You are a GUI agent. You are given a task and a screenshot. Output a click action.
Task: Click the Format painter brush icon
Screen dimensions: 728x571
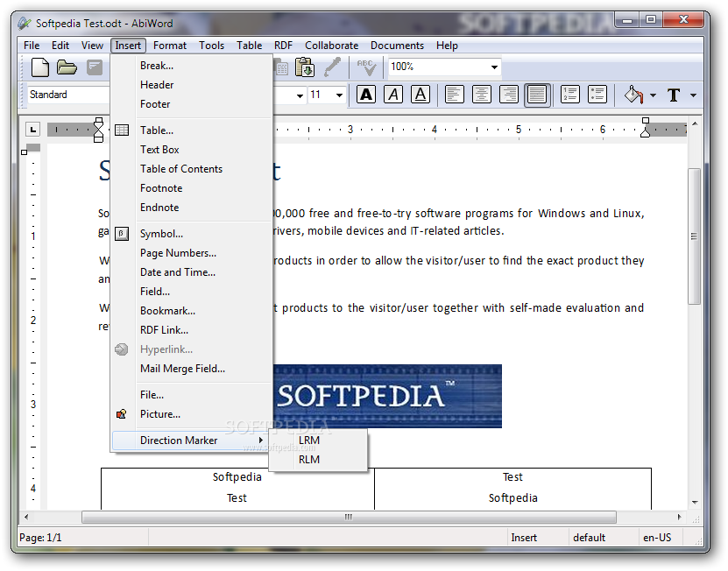[332, 67]
